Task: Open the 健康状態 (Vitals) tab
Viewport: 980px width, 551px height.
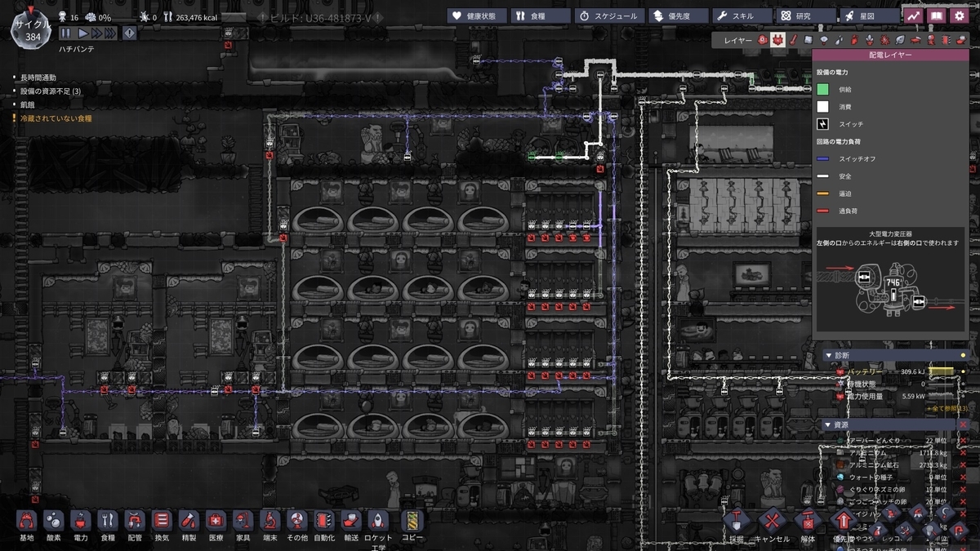Action: (x=476, y=16)
